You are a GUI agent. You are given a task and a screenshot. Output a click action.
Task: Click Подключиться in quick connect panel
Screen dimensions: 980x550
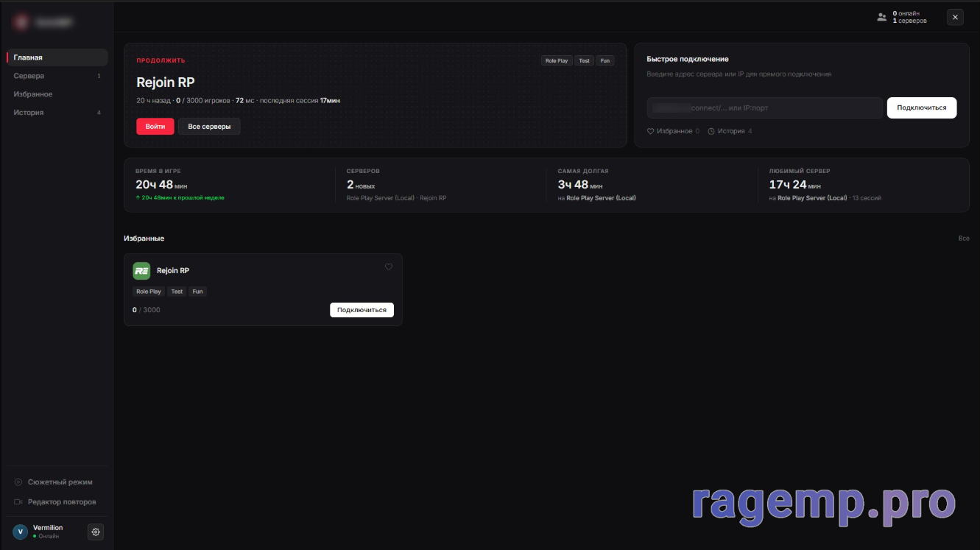point(922,107)
